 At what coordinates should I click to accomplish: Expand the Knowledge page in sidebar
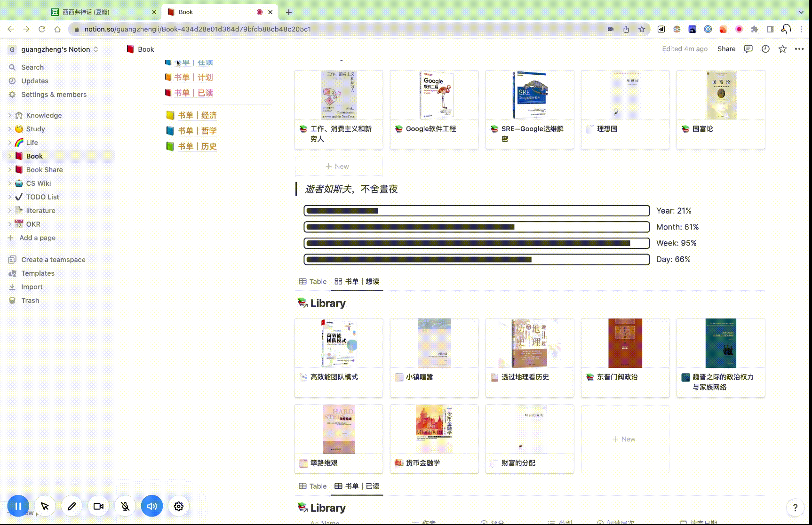coord(9,115)
